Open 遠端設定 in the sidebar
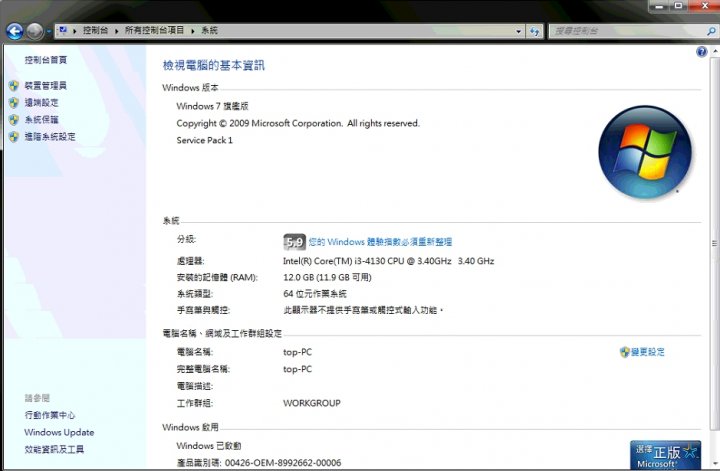The width and height of the screenshot is (720, 471). 41,102
